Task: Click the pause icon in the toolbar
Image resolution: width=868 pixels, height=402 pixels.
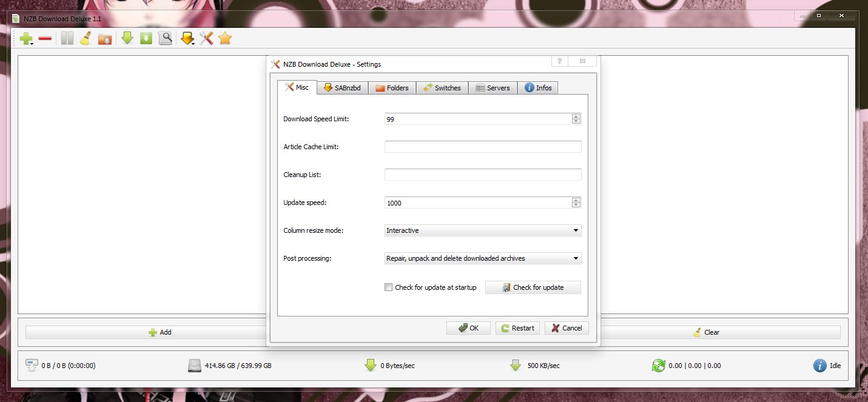Action: point(67,39)
